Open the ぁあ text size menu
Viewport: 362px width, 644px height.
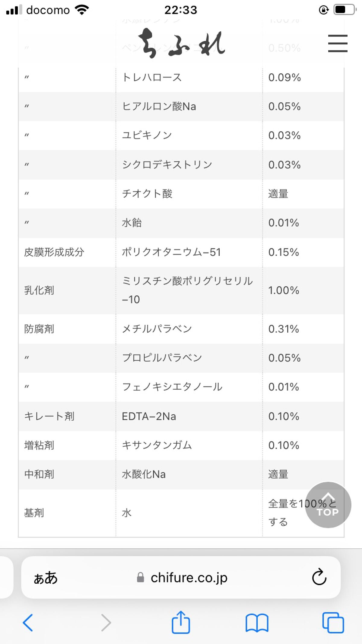pos(46,578)
